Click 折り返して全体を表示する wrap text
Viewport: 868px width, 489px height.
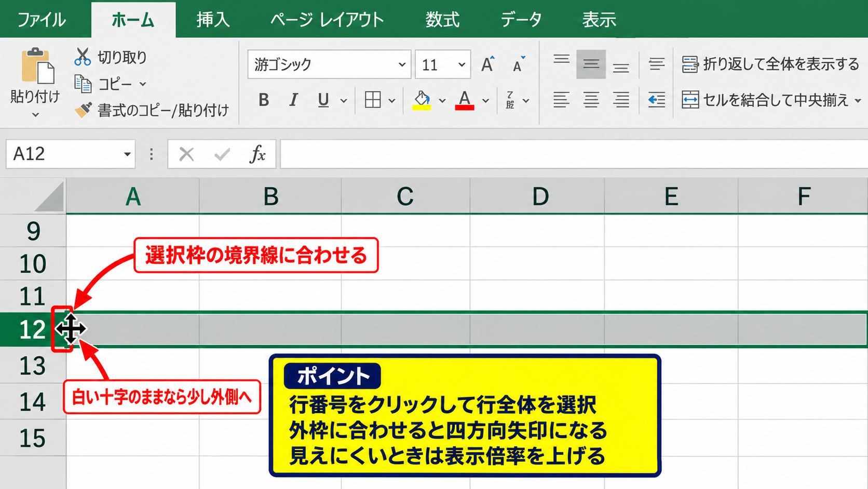[770, 64]
